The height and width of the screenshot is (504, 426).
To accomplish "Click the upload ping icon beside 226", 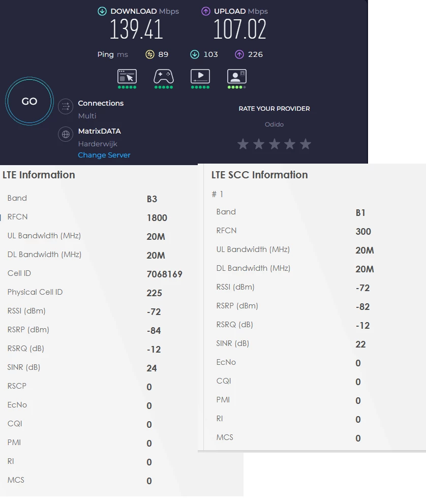I will click(x=239, y=54).
